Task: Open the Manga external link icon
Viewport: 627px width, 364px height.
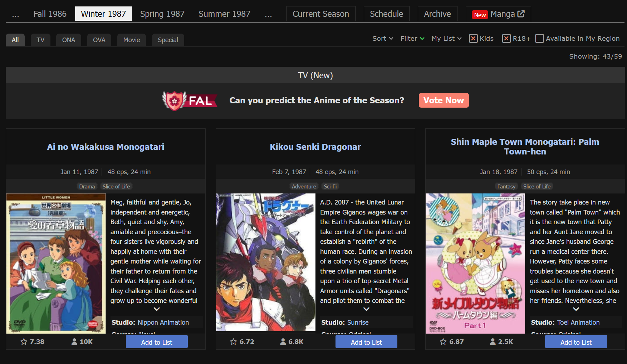Action: tap(521, 14)
